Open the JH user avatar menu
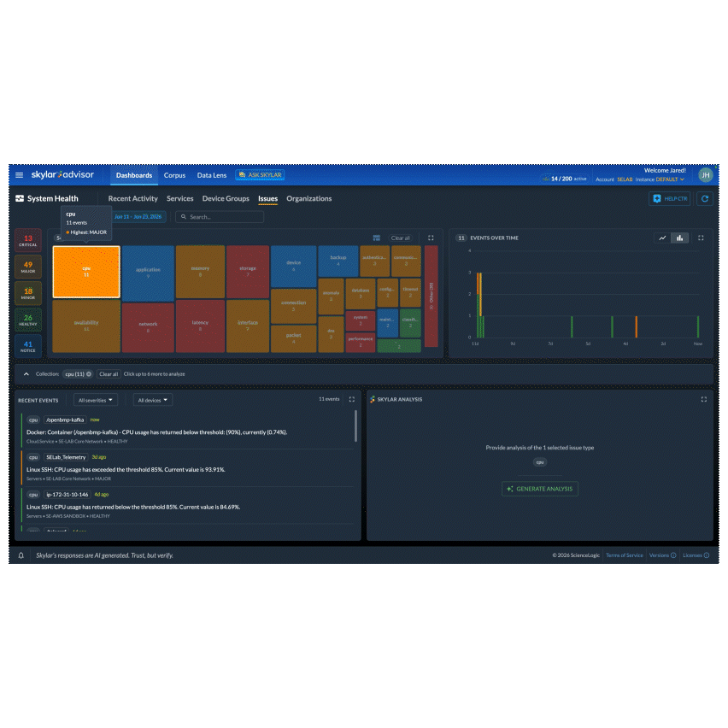This screenshot has height=728, width=728. (706, 175)
